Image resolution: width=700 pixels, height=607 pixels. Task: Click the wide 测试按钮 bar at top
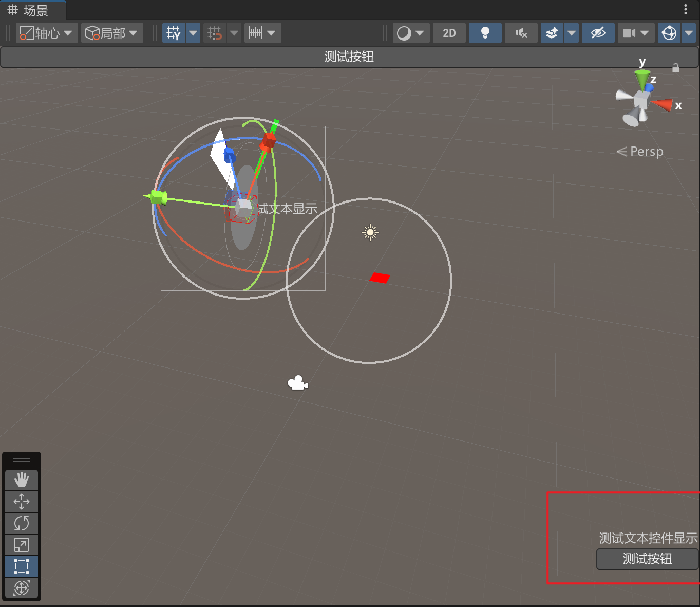(349, 57)
